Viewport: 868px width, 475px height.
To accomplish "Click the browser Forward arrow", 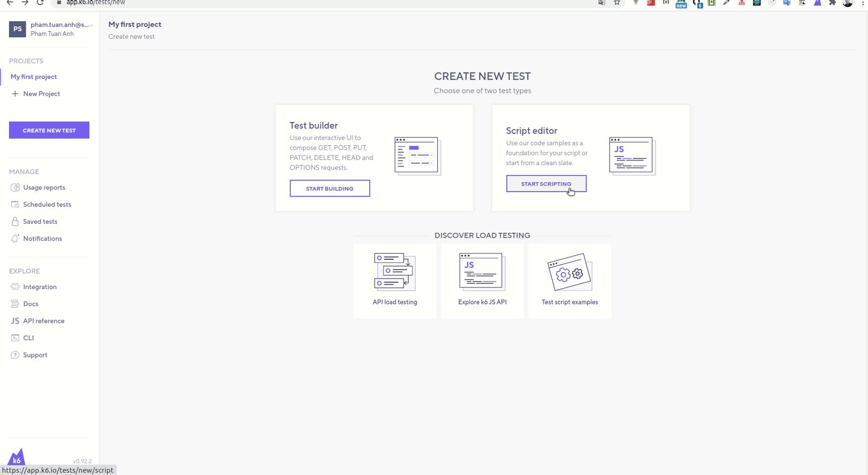I will pos(25,3).
